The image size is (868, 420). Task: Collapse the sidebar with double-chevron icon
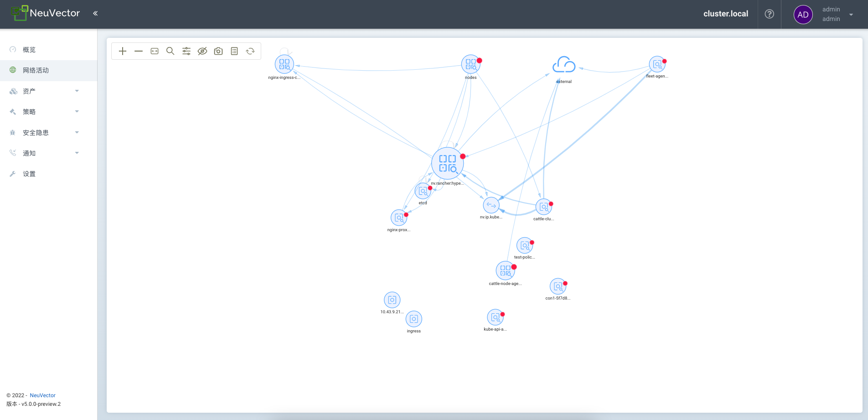(x=95, y=13)
